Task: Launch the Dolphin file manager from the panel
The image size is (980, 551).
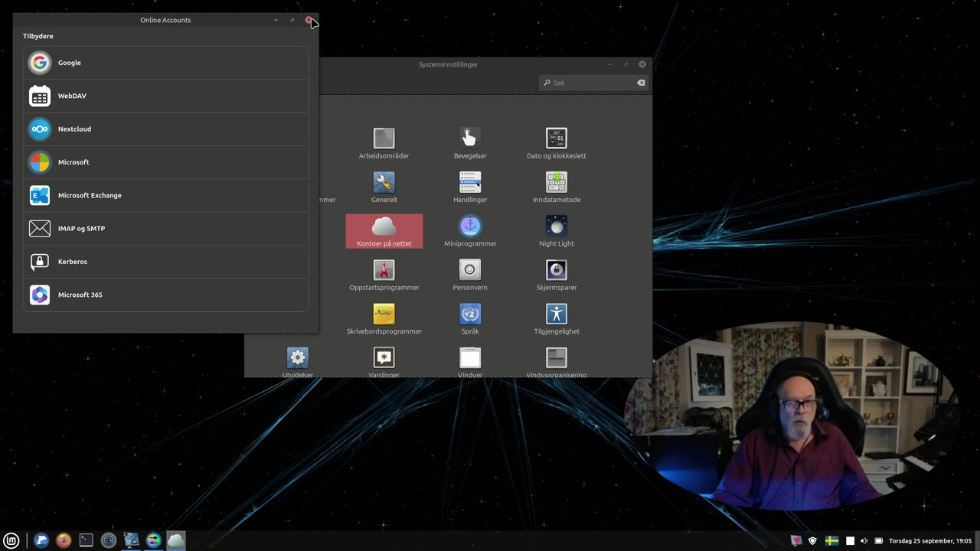Action: pyautogui.click(x=41, y=540)
